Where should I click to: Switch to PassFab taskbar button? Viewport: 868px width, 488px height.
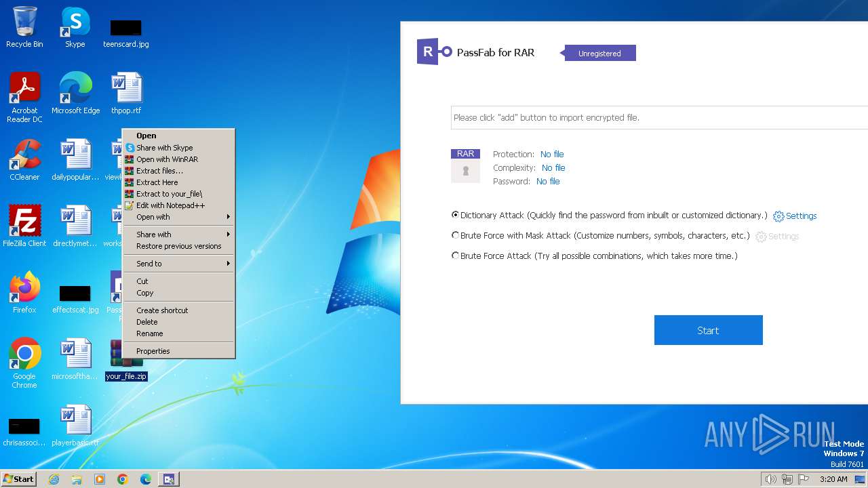click(169, 479)
